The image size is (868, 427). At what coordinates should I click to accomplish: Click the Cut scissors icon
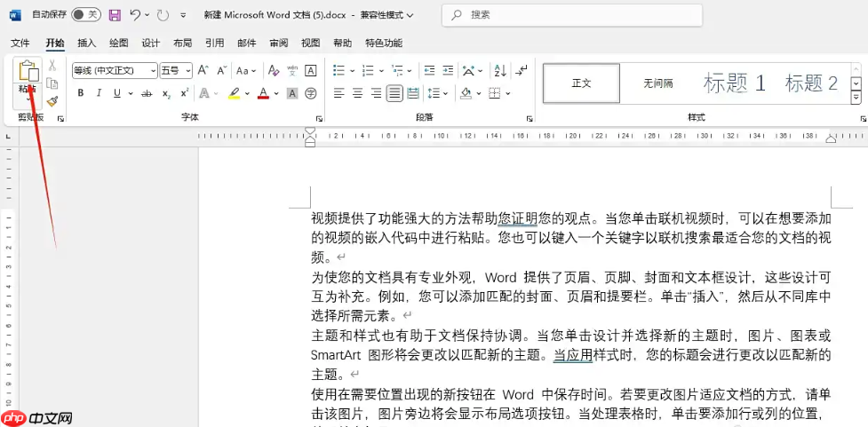(x=52, y=66)
